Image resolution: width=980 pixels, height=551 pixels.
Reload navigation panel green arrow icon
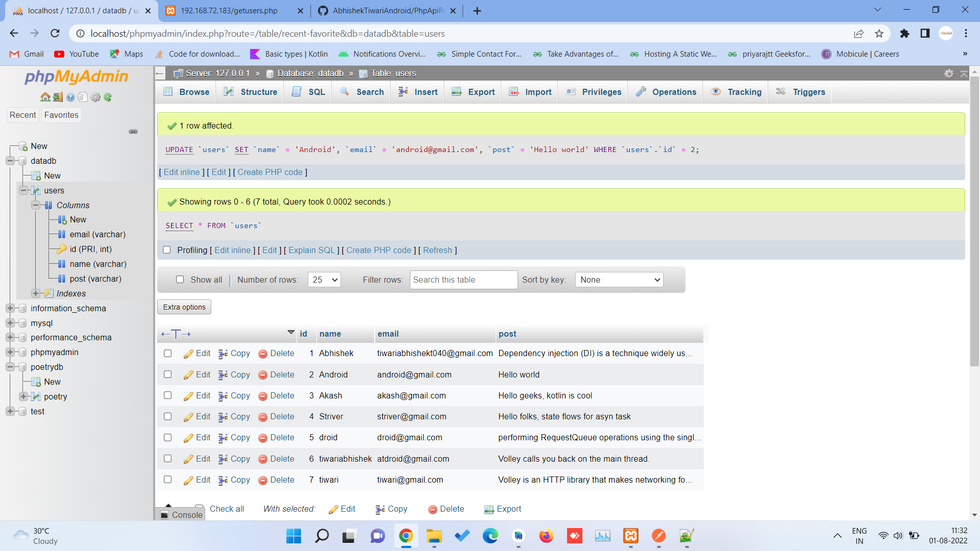(108, 97)
